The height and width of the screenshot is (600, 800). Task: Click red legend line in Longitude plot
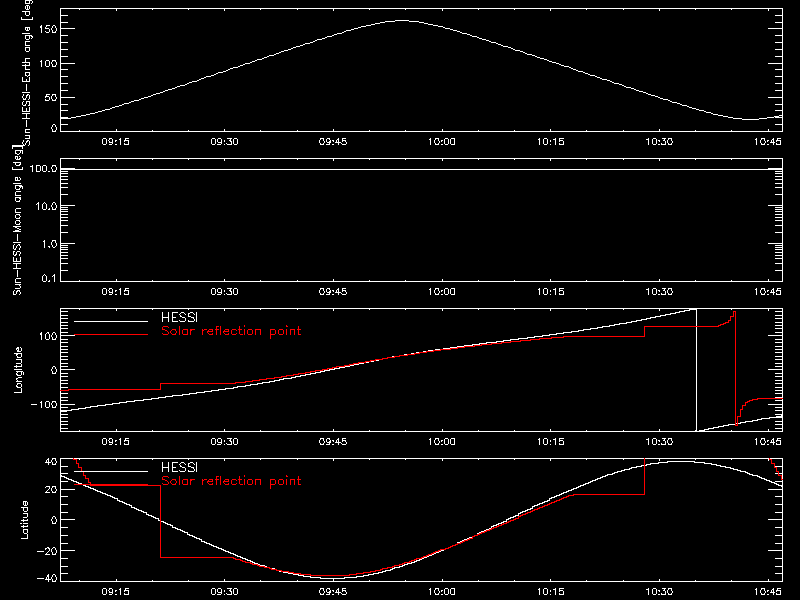click(111, 335)
